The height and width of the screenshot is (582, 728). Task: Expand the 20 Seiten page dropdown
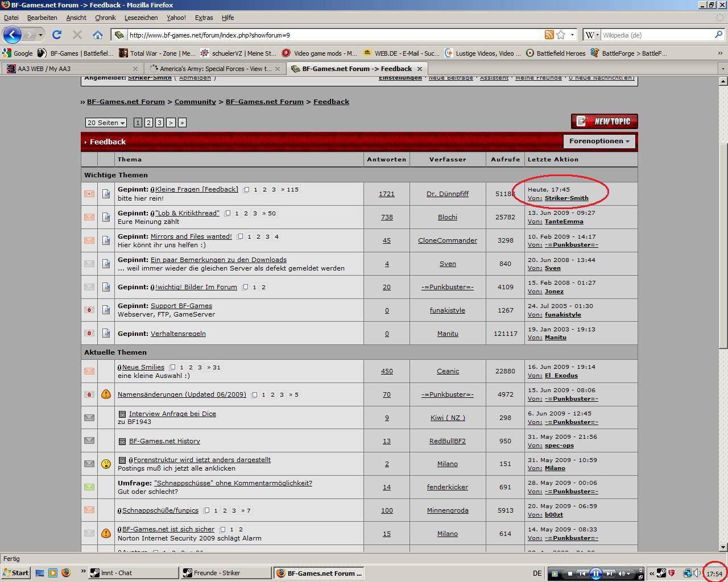click(106, 123)
